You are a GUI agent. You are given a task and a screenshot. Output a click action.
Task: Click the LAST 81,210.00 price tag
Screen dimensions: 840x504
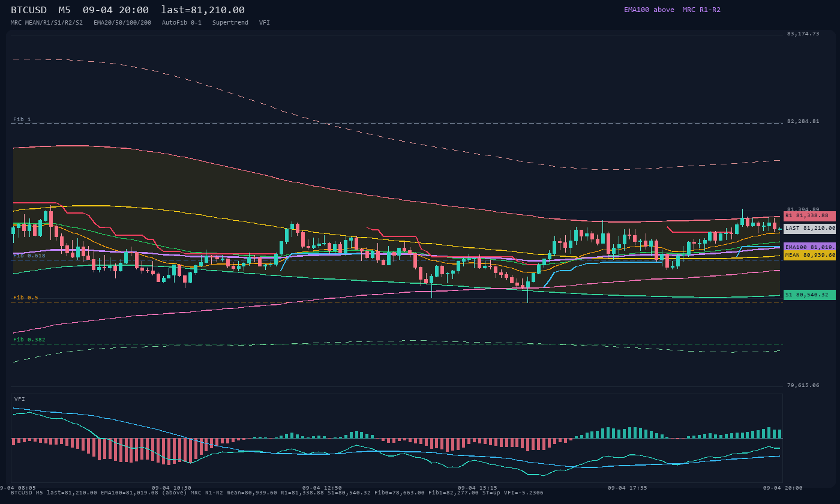[809, 229]
